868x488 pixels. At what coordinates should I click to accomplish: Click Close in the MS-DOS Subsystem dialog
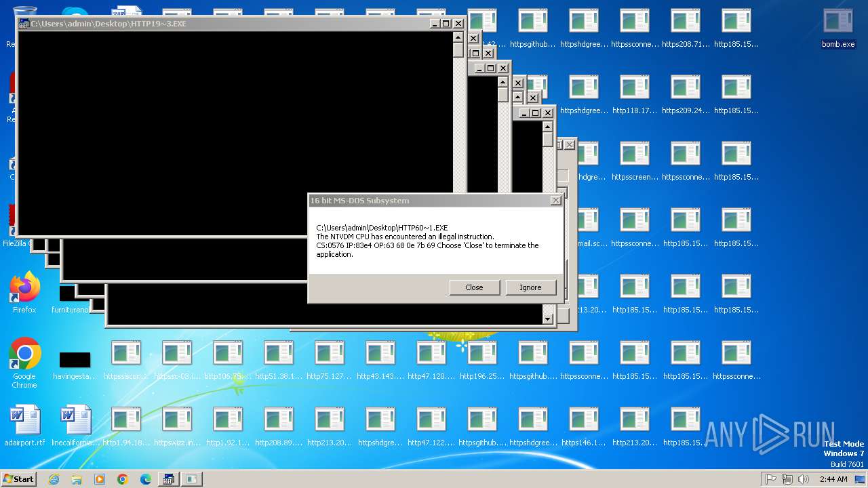tap(474, 287)
